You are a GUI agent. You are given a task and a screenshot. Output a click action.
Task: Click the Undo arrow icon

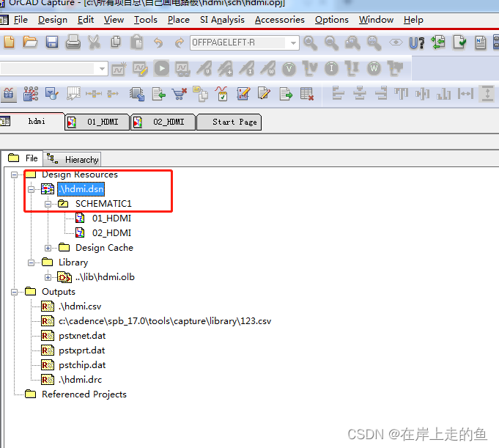point(158,43)
